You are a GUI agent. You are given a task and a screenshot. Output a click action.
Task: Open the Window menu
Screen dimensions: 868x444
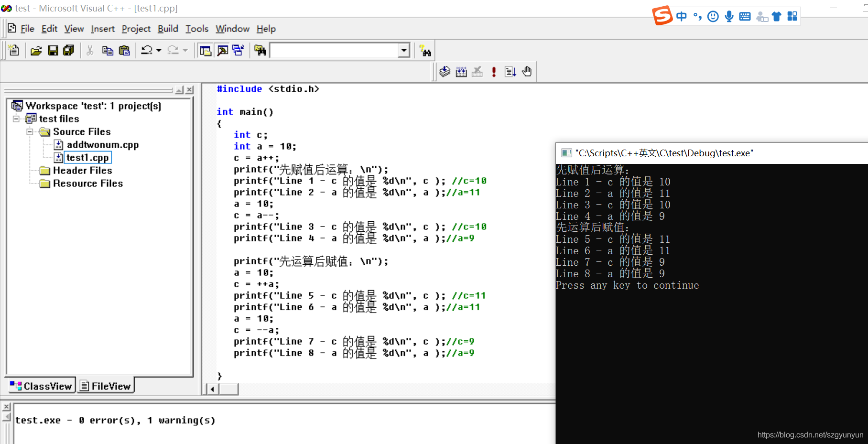coord(232,29)
